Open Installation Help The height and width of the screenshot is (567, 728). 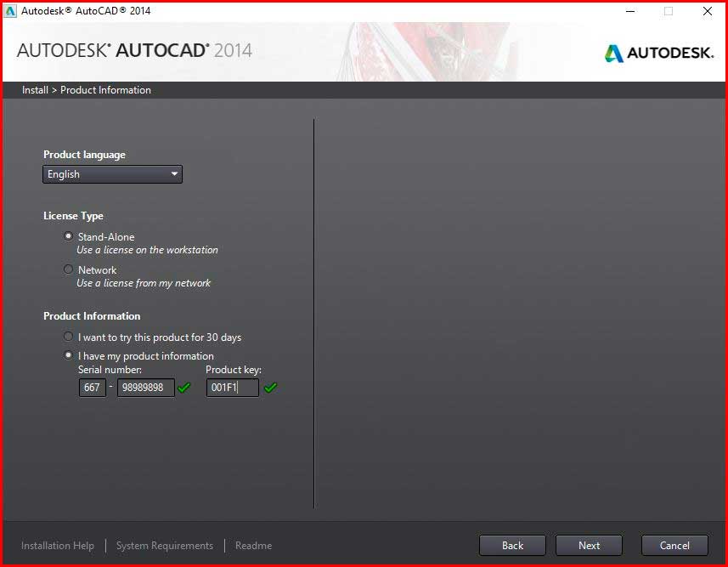click(x=58, y=545)
